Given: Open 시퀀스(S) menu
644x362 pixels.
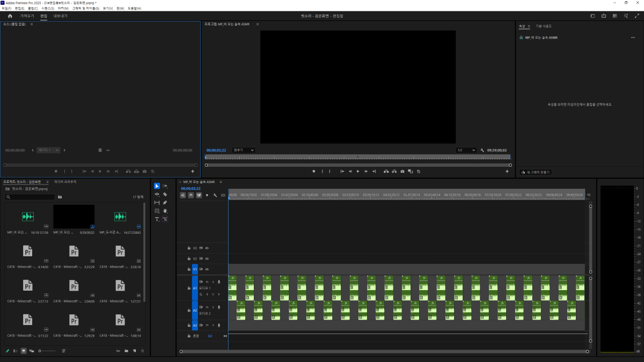Looking at the screenshot, I should pos(48,9).
